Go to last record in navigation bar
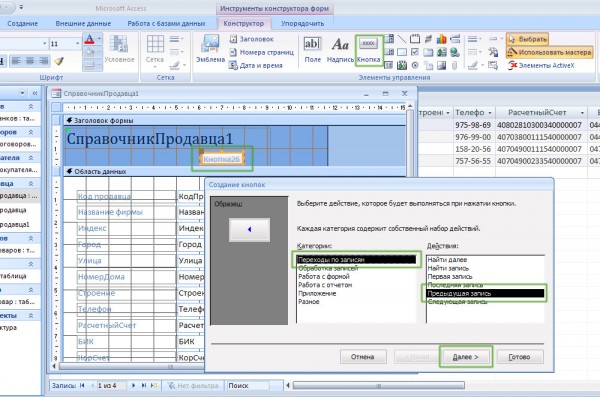The image size is (600, 397). pos(144,386)
